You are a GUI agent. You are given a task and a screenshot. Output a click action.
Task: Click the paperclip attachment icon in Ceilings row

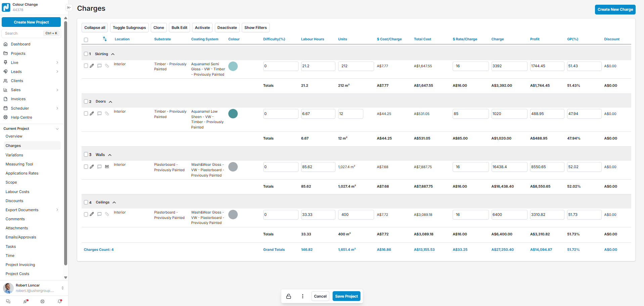(x=107, y=214)
